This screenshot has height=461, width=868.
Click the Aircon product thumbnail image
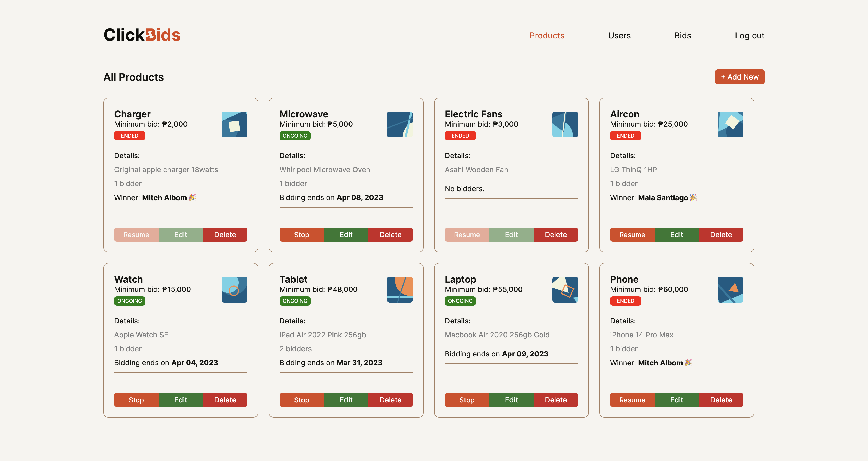(730, 124)
